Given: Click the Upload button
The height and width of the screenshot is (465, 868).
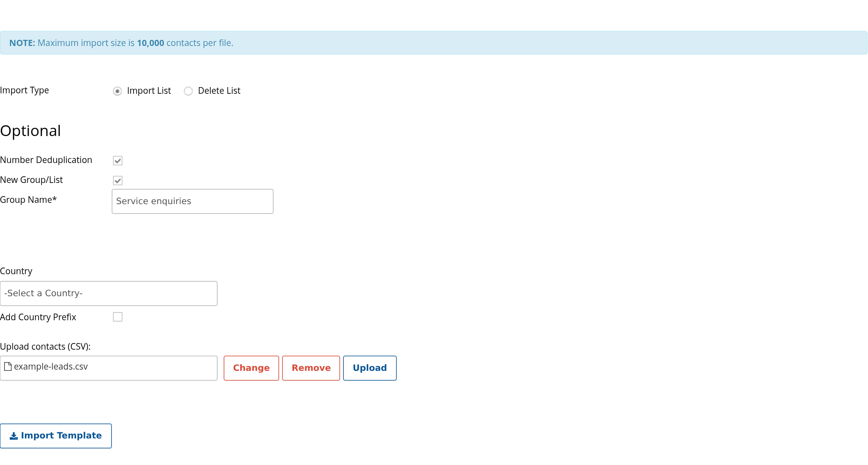Looking at the screenshot, I should [370, 368].
